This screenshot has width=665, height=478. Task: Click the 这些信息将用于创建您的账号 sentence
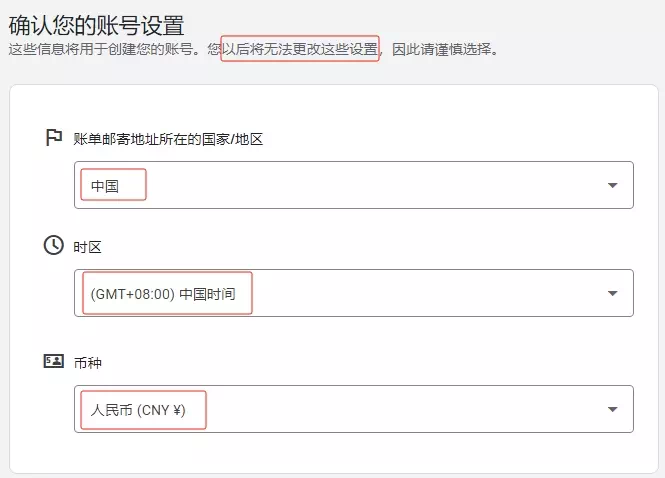tap(110, 48)
